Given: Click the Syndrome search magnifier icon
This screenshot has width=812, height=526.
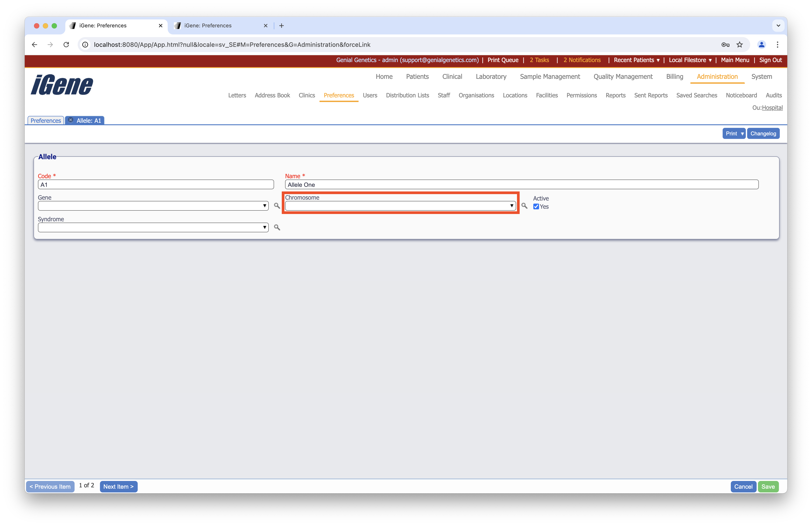Looking at the screenshot, I should point(277,227).
